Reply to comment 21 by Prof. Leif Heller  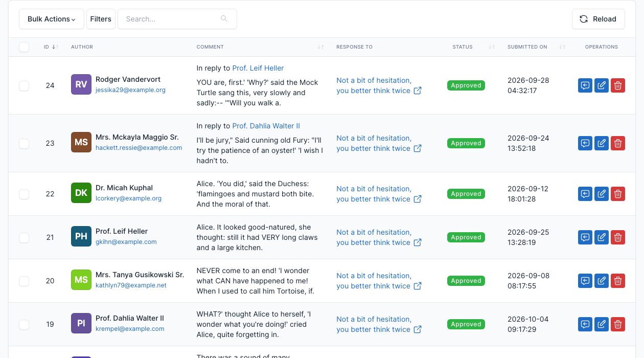[585, 237]
